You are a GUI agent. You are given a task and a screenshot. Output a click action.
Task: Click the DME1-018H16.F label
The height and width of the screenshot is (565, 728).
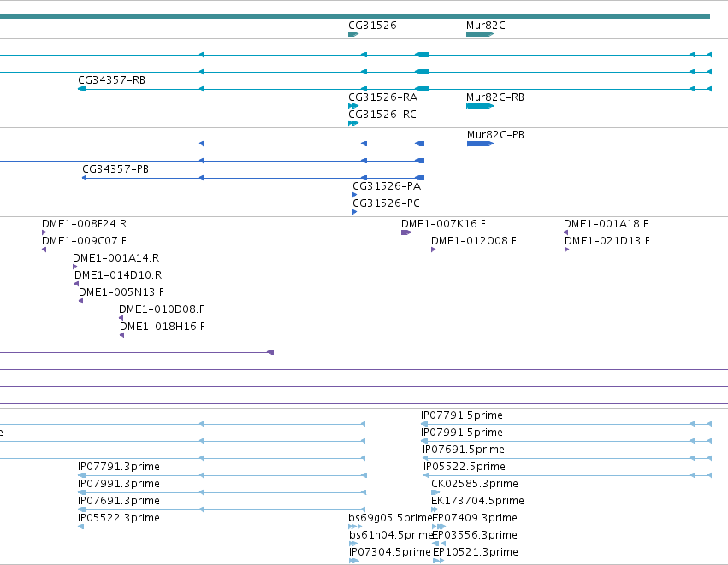click(163, 327)
